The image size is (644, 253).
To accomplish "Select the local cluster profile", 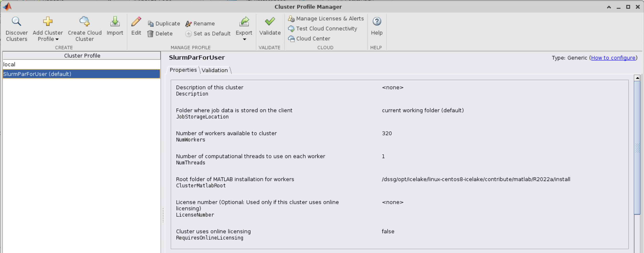I will click(82, 64).
